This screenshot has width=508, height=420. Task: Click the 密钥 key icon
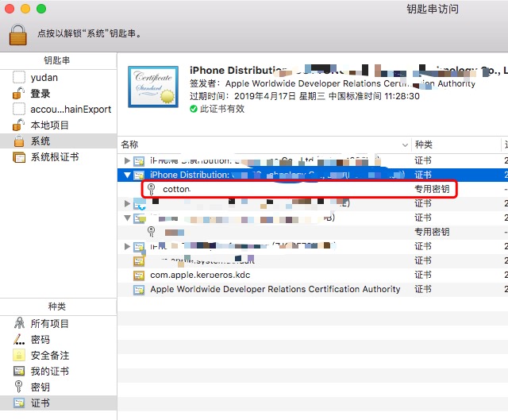(19, 387)
